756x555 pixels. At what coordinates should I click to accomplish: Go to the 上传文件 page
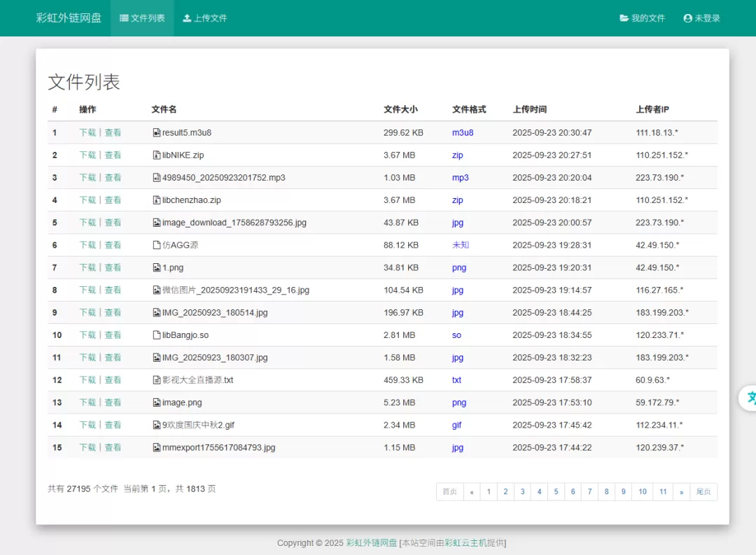(x=205, y=18)
